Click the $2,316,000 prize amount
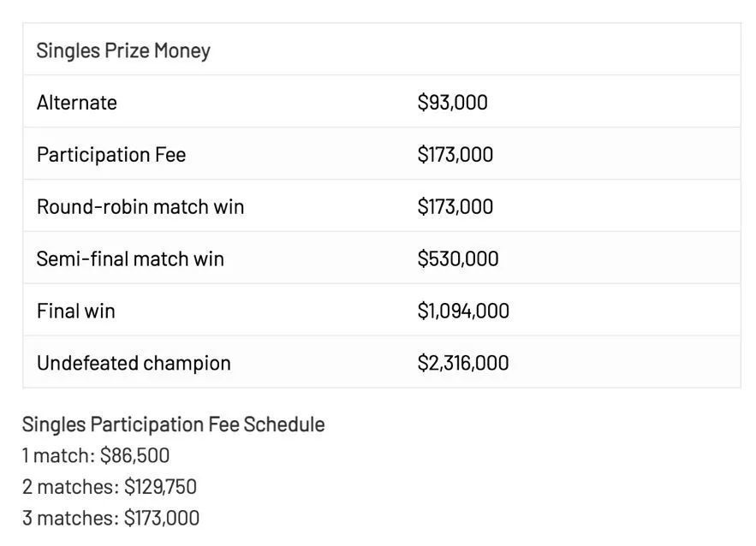 [x=463, y=363]
